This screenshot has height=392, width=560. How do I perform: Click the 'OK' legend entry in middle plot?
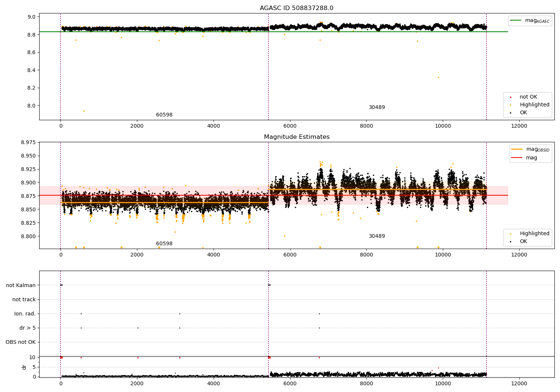[523, 242]
